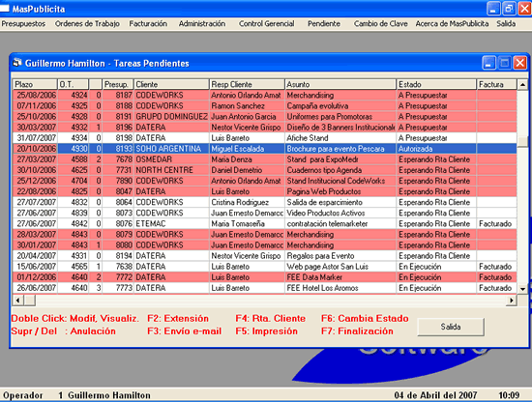Sort by the Plazo column header
Screen dimensions: 532x402
tap(35, 84)
